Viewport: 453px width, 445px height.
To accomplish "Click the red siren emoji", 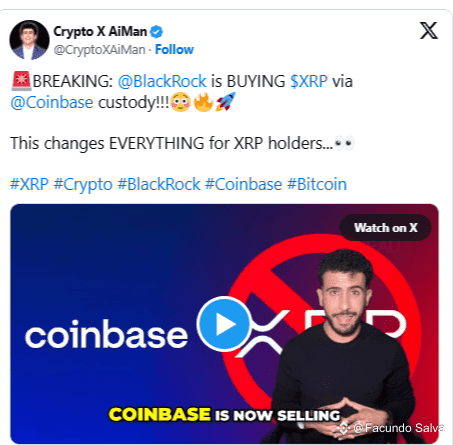I will (21, 81).
